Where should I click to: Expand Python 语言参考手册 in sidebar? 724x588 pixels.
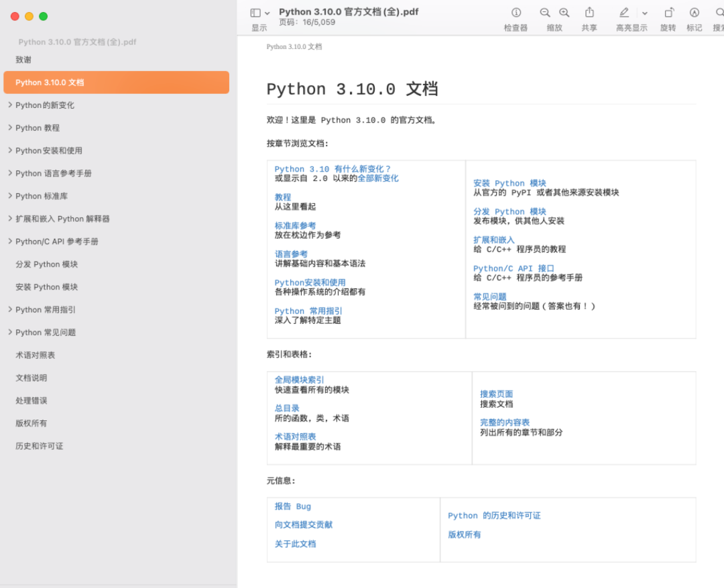coord(10,173)
